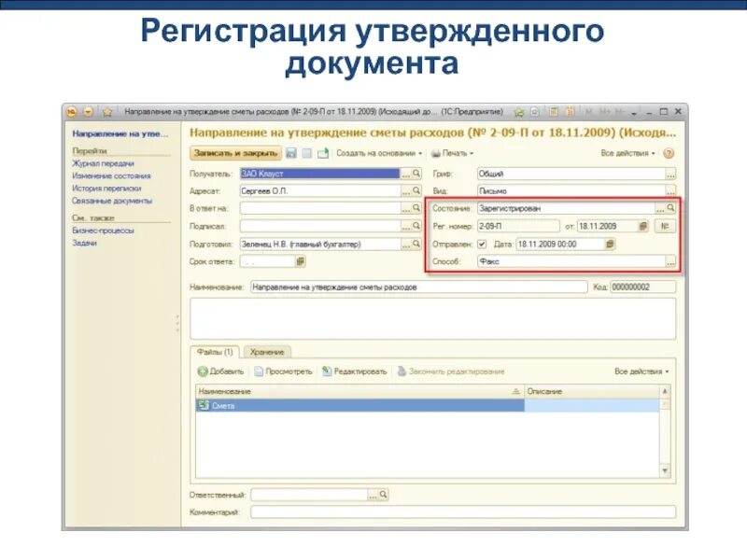747x560 pixels.
Task: Click file list scrollbar up arrow
Action: (665, 391)
